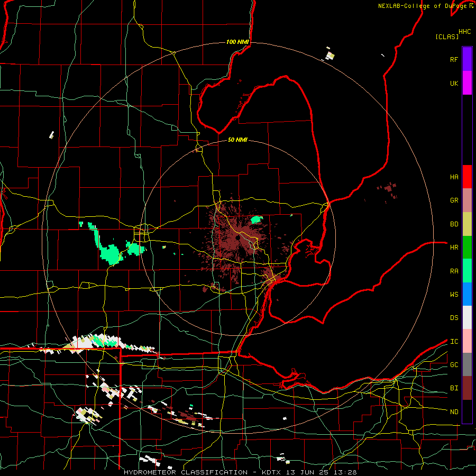Click the UK legend label

coord(454,83)
